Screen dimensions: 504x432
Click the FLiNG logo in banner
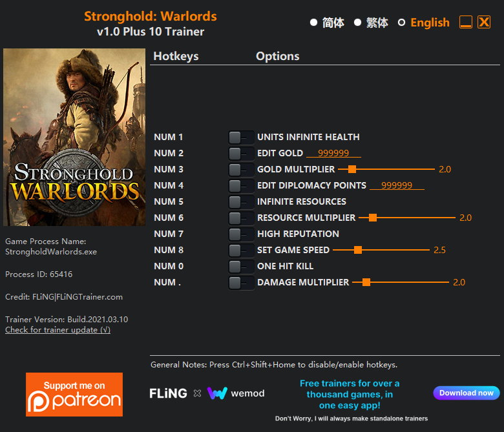(168, 393)
